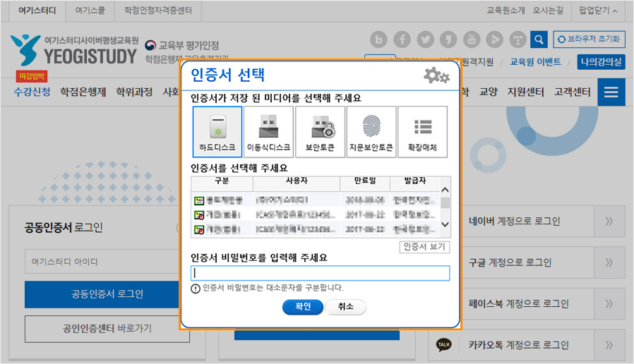Click the blue search magnifier icon
634x364 pixels.
[x=539, y=40]
